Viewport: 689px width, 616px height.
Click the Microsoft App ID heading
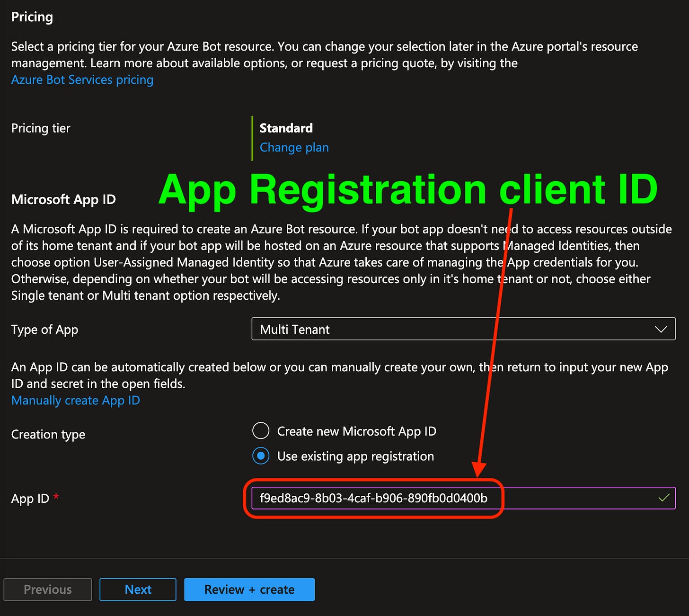63,199
